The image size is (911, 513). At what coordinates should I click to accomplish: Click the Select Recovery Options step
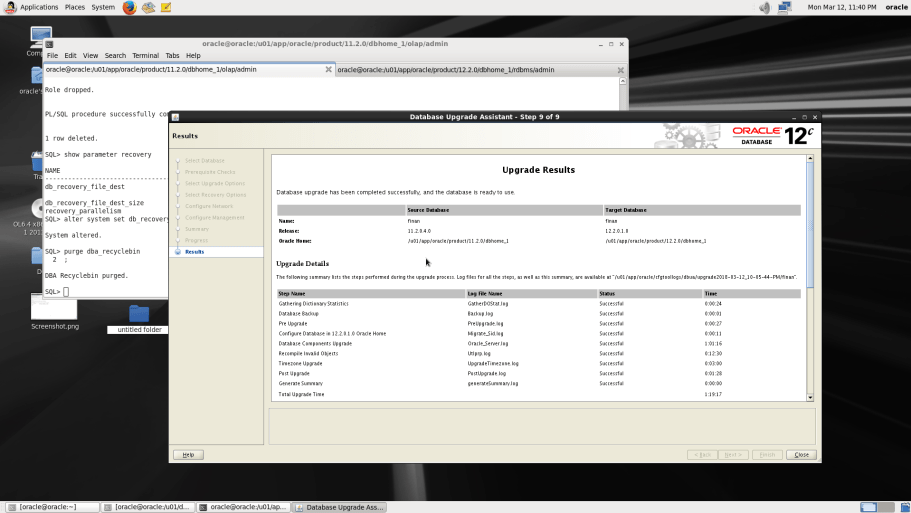[x=215, y=195]
